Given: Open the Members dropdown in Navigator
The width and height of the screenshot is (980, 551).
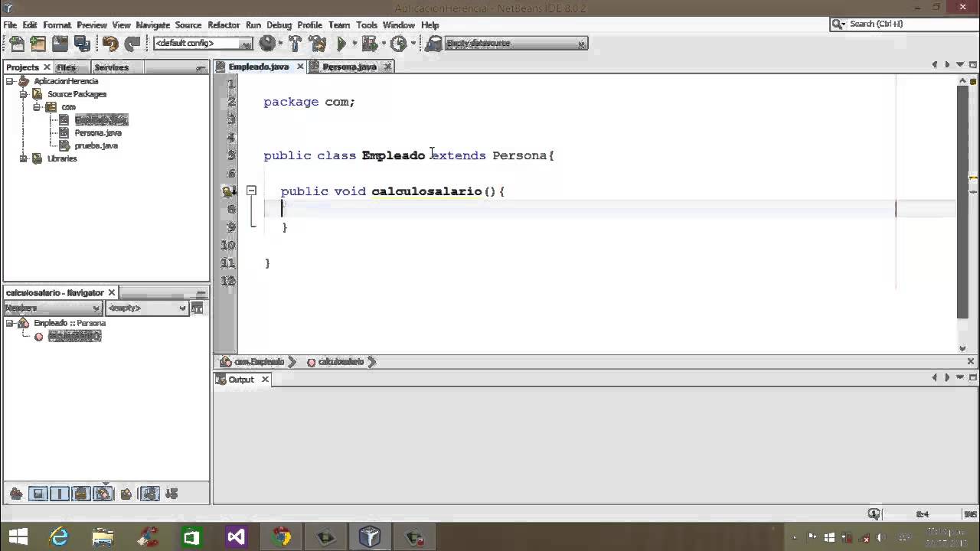Looking at the screenshot, I should pyautogui.click(x=53, y=308).
